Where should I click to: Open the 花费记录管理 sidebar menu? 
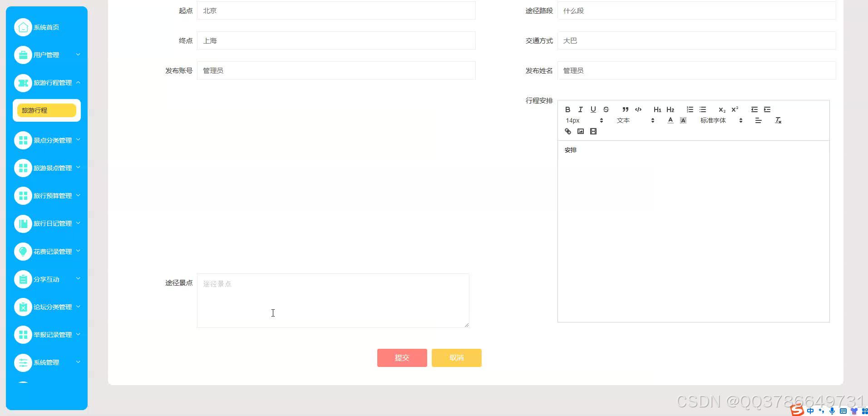(x=47, y=252)
